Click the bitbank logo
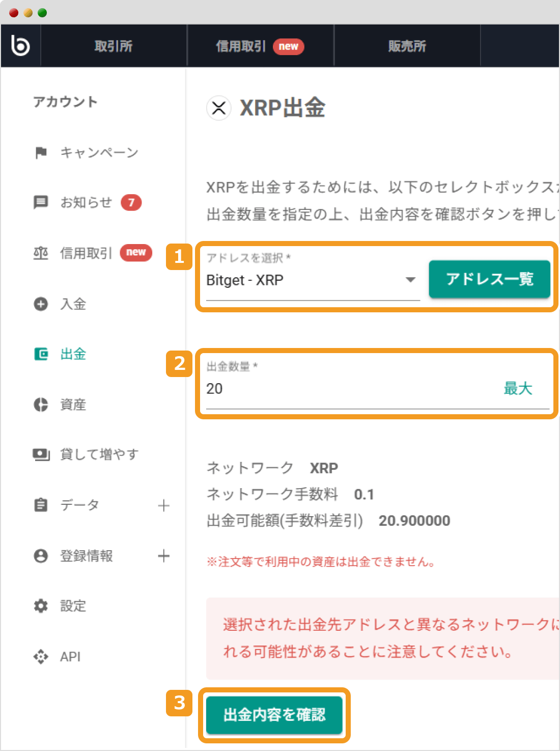 20,45
